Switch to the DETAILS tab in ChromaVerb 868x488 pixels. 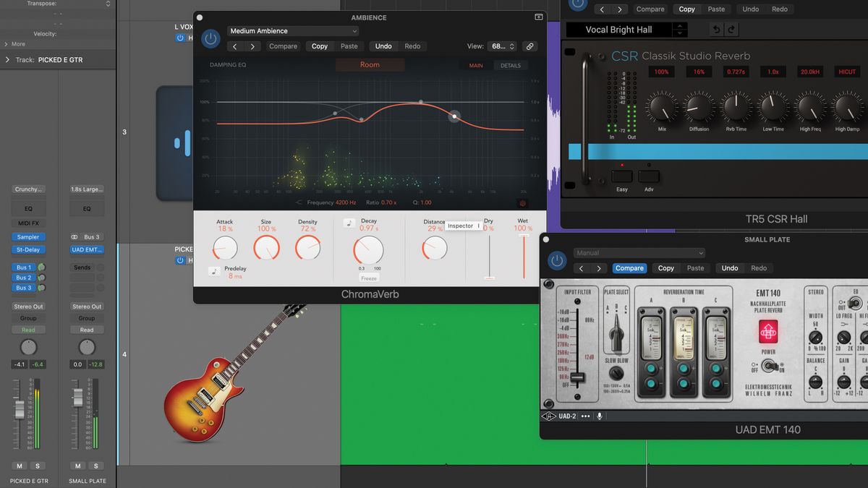pos(510,64)
